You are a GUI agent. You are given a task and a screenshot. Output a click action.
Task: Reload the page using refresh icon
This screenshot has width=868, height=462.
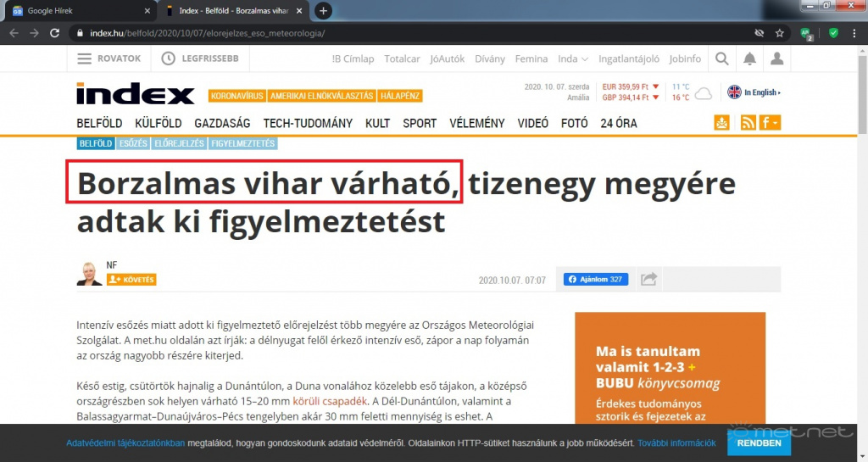pos(54,33)
